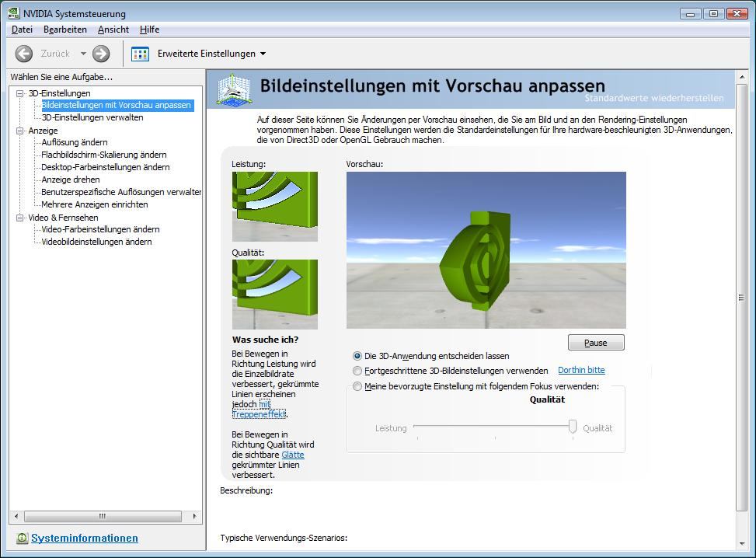Click the Glätte help link
This screenshot has height=558, width=756.
coord(293,455)
